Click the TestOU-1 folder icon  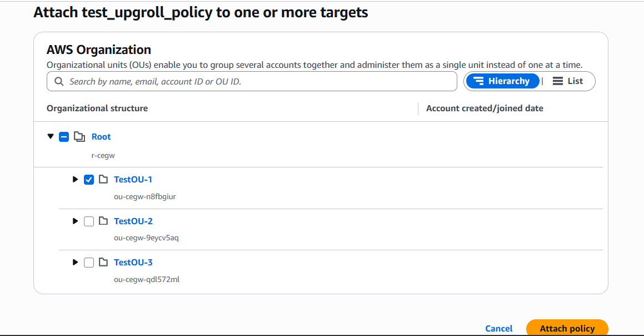pos(103,179)
